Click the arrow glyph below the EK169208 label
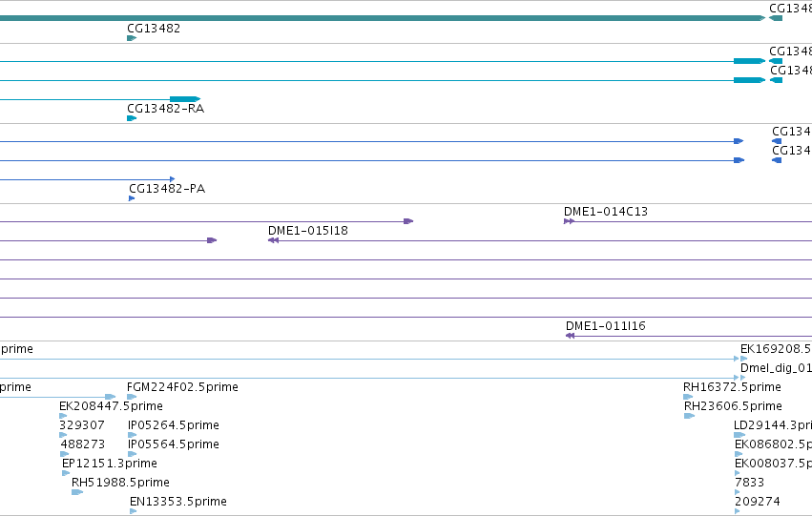This screenshot has height=516, width=812. (743, 359)
